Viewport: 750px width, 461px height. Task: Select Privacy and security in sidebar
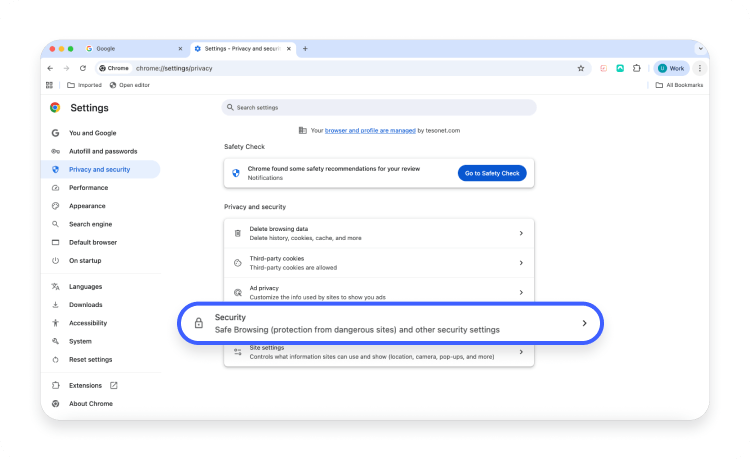(99, 169)
